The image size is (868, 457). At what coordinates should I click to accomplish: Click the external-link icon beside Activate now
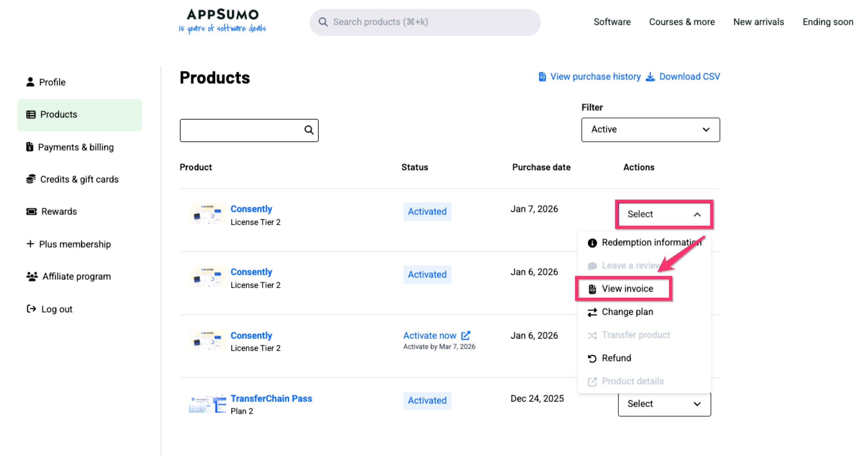point(466,335)
